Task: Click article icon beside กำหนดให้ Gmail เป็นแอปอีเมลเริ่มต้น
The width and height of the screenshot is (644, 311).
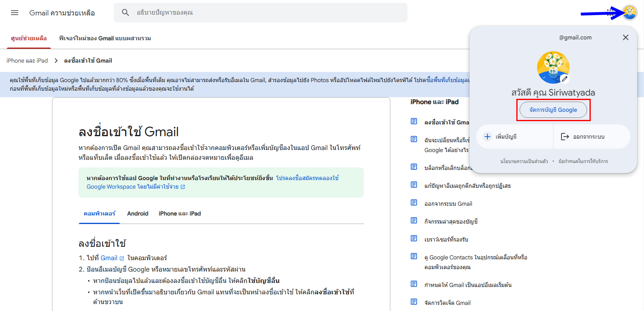Action: (x=414, y=284)
